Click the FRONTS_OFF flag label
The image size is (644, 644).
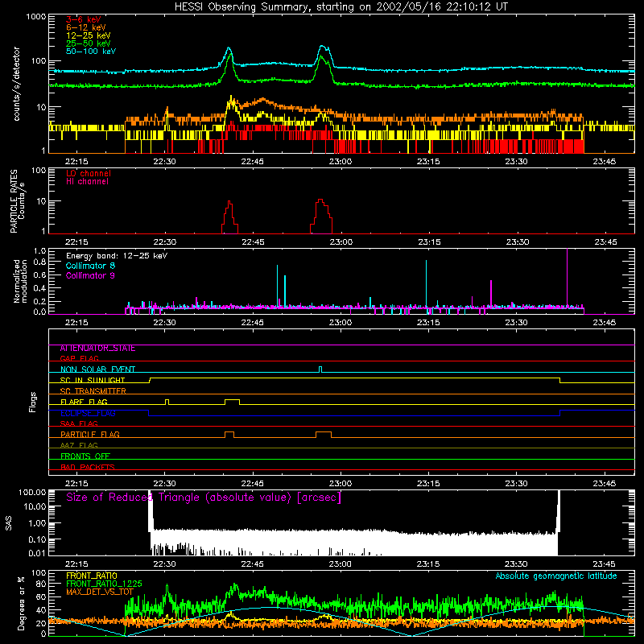(85, 456)
